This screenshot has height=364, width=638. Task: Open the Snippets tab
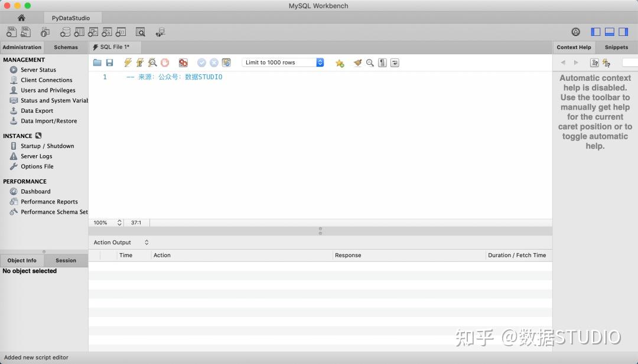pyautogui.click(x=616, y=47)
